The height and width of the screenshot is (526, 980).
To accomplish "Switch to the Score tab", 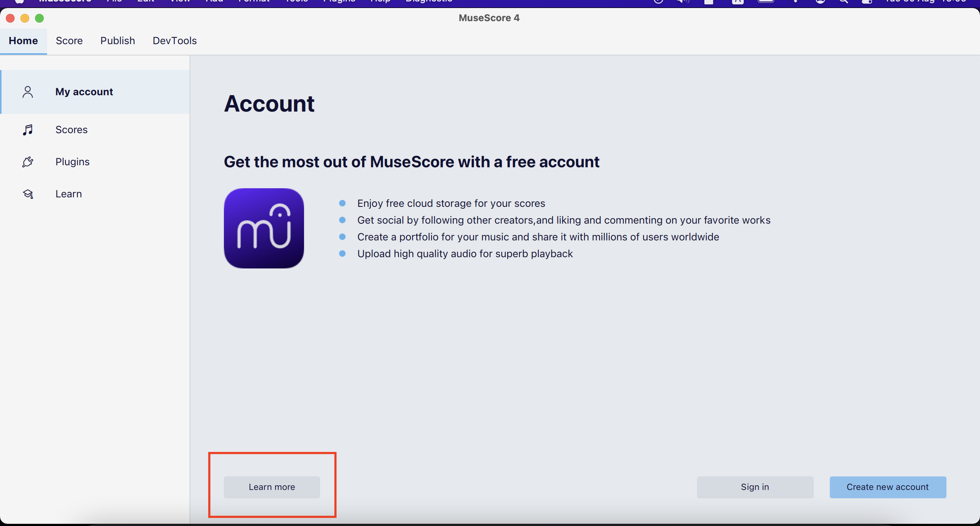I will point(69,41).
